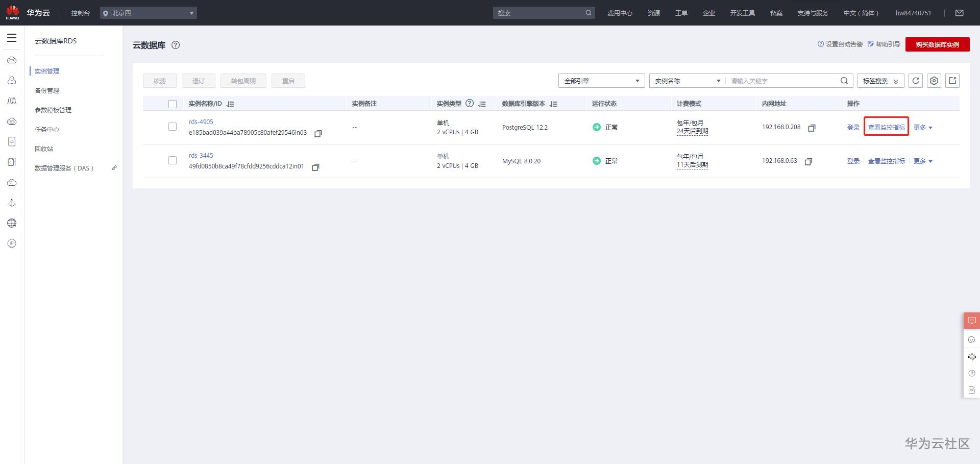Export the instance list
This screenshot has height=464, width=980.
952,81
